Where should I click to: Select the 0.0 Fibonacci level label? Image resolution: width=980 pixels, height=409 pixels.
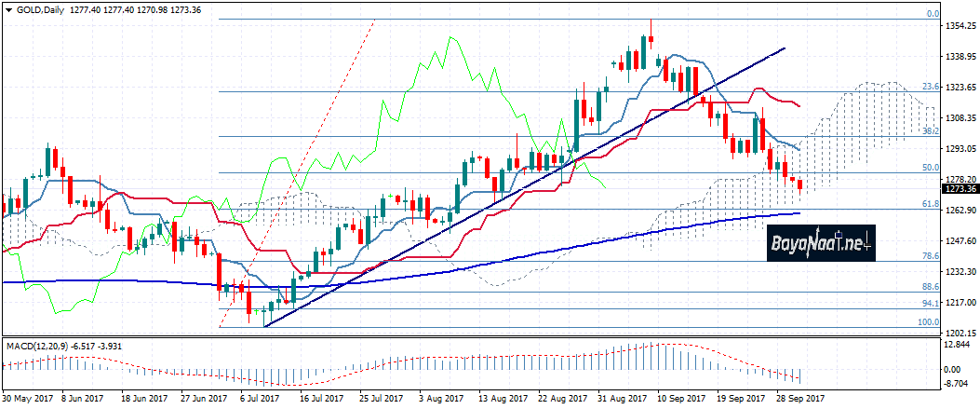(930, 14)
